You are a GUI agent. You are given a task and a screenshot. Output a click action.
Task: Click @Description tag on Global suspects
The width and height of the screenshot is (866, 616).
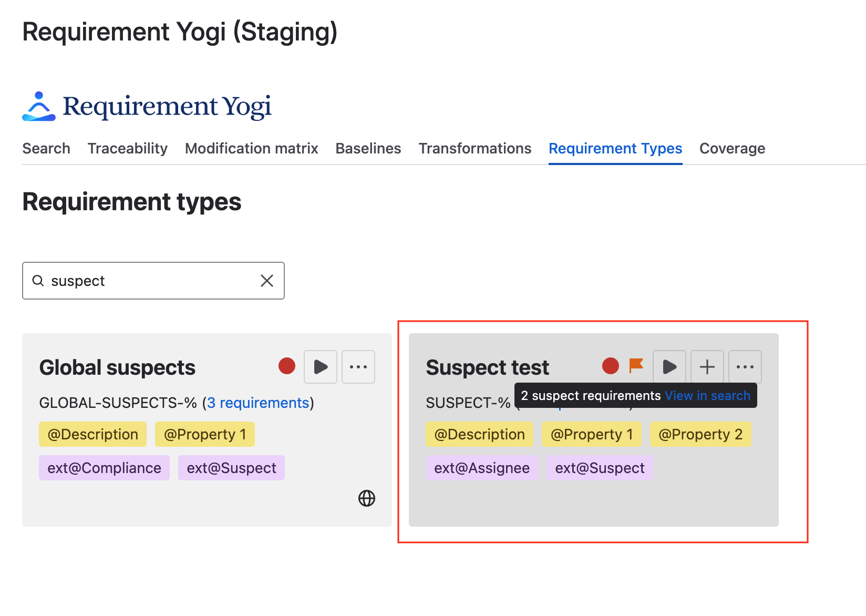point(93,434)
